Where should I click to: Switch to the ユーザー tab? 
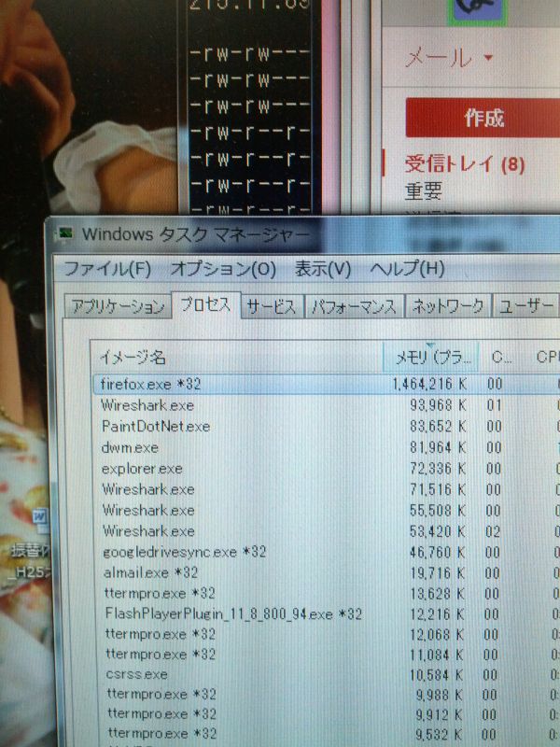coord(525,305)
